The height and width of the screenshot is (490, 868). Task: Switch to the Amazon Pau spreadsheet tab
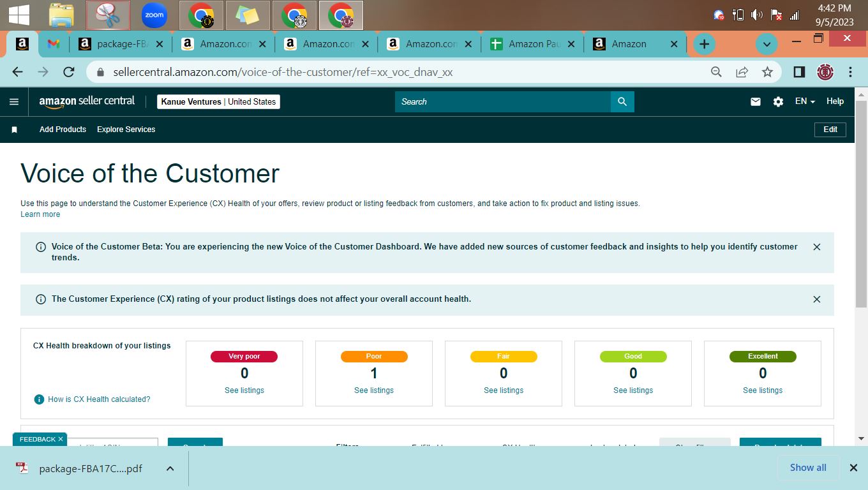point(532,44)
